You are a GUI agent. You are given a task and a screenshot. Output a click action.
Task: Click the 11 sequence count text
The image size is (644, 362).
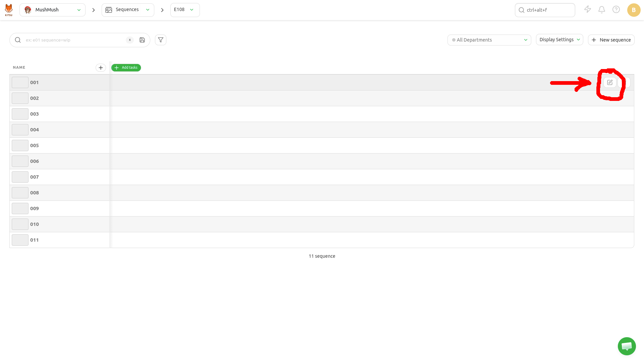click(322, 256)
